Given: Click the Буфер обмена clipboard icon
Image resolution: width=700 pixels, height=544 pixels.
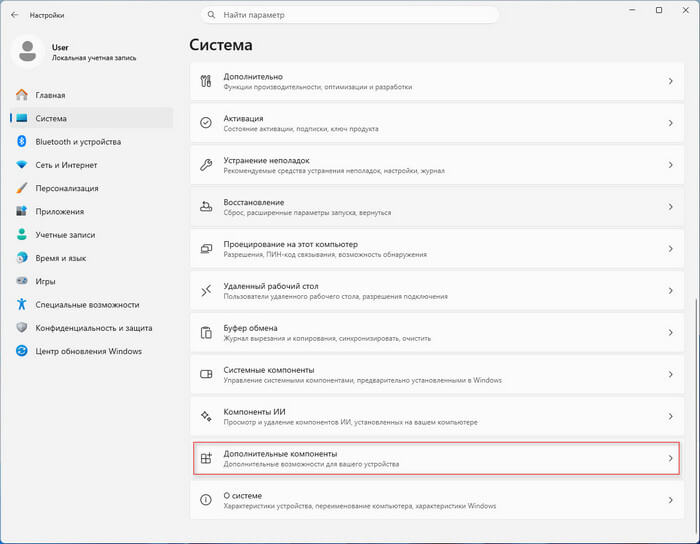Looking at the screenshot, I should [206, 332].
